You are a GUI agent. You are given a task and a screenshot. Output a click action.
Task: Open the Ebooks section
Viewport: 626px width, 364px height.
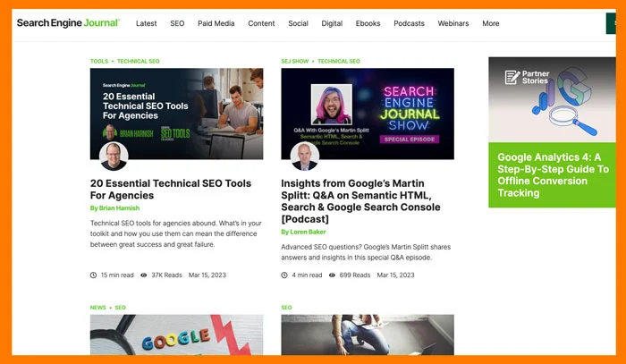368,23
